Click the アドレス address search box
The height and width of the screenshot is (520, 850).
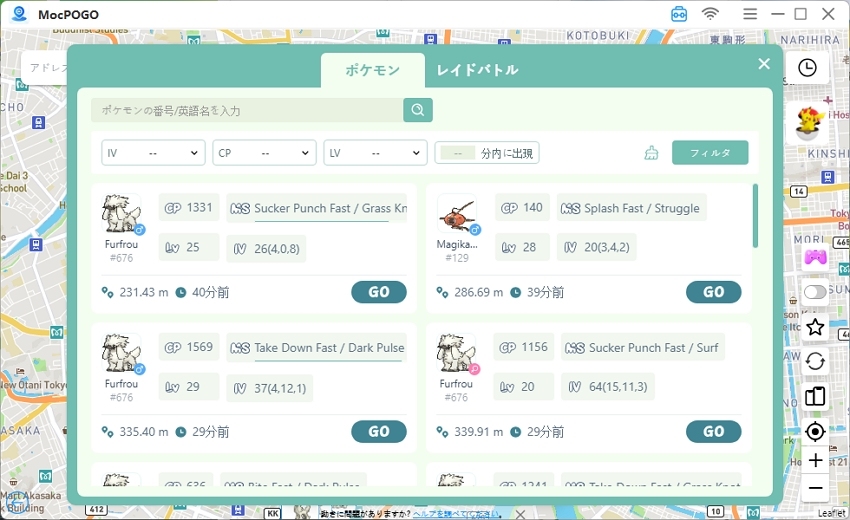44,68
